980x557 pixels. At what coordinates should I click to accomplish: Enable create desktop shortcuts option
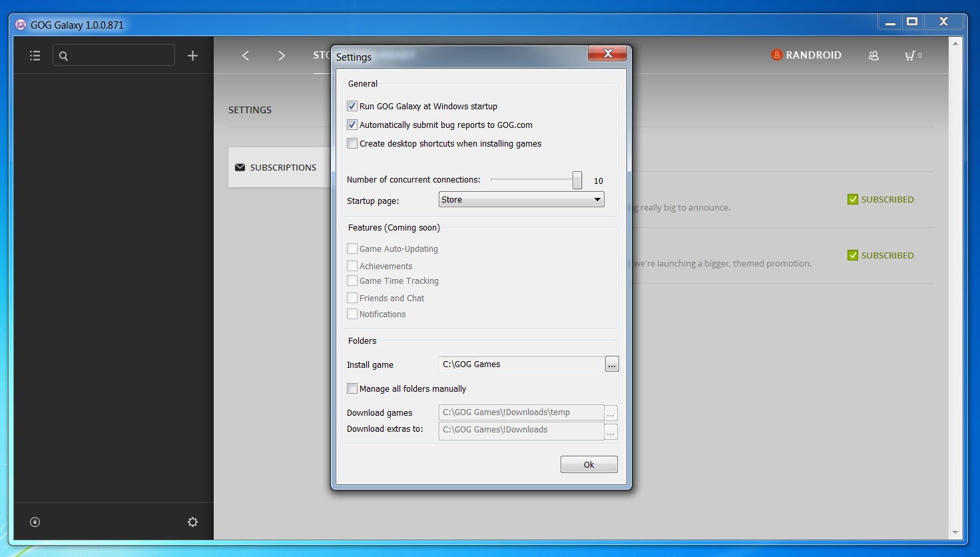[352, 143]
